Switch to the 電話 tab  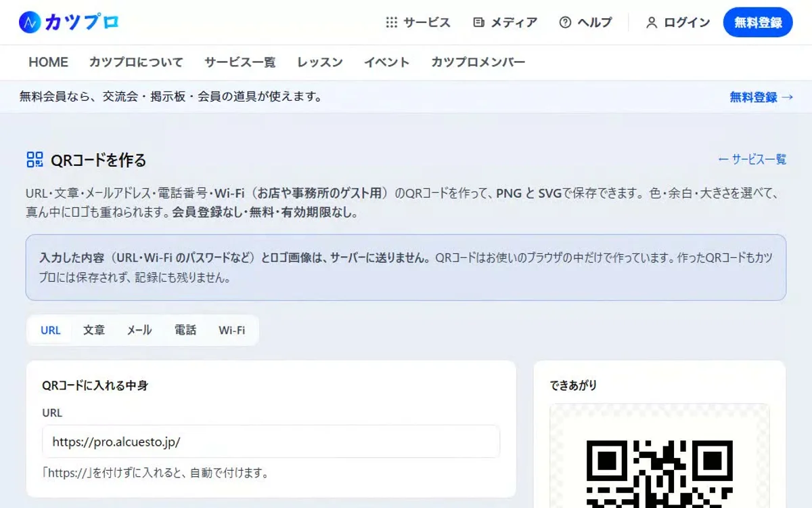(x=185, y=331)
